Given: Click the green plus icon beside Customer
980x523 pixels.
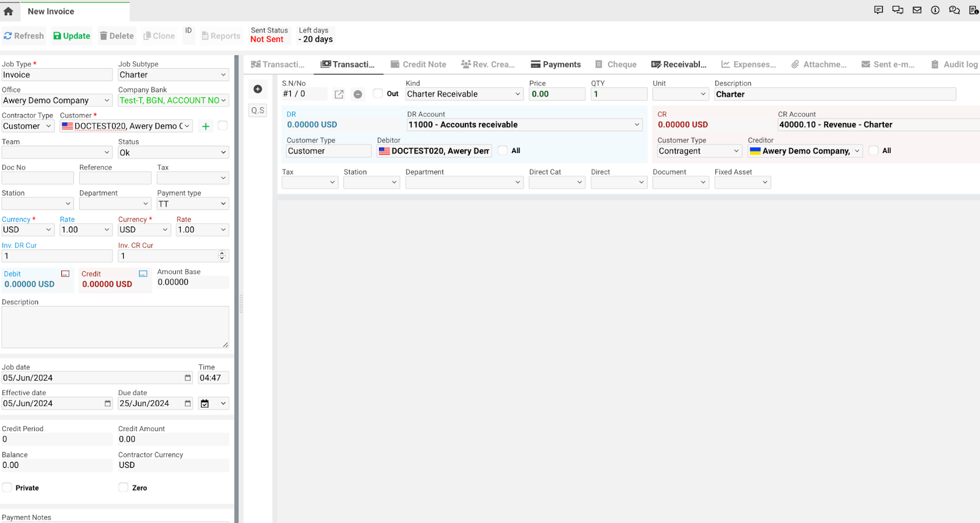Looking at the screenshot, I should pyautogui.click(x=206, y=126).
